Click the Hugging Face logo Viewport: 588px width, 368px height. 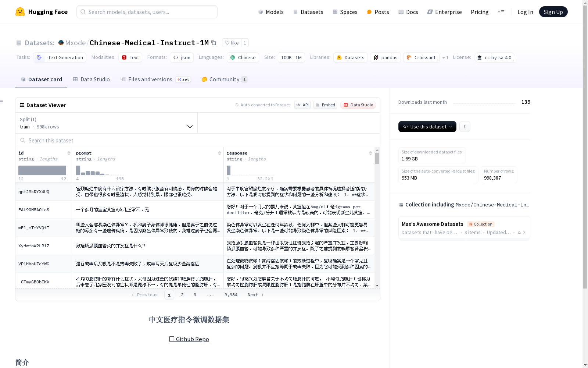42,12
